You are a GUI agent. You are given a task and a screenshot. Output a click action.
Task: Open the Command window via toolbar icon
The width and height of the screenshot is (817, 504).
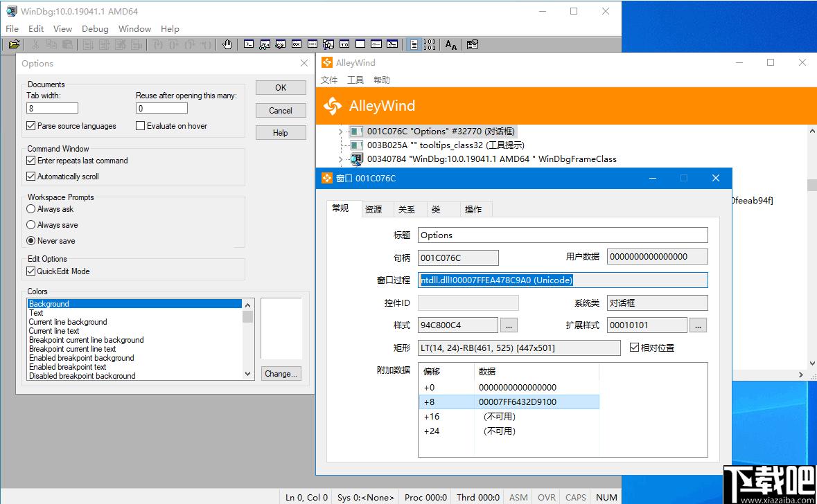249,45
